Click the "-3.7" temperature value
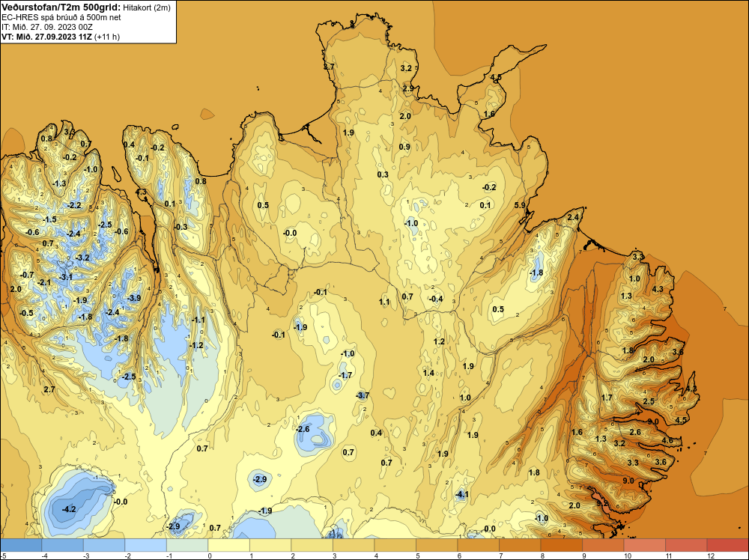This screenshot has width=749, height=560. [x=363, y=395]
